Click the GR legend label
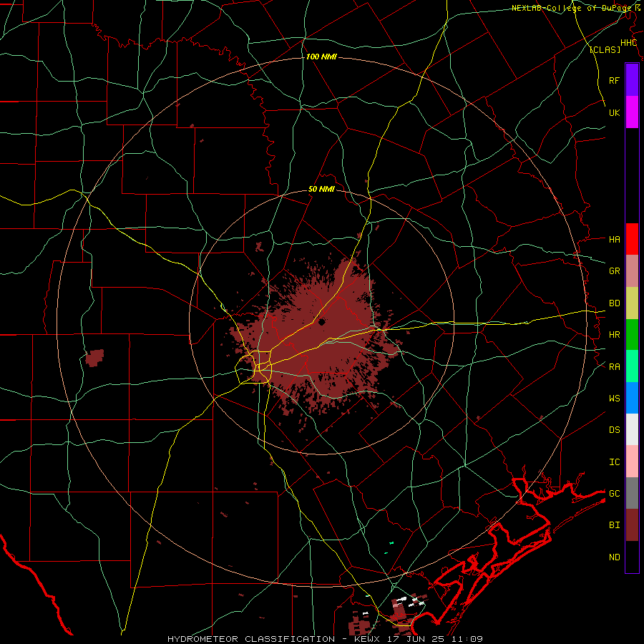Screen dimensions: 644x644 pyautogui.click(x=614, y=271)
